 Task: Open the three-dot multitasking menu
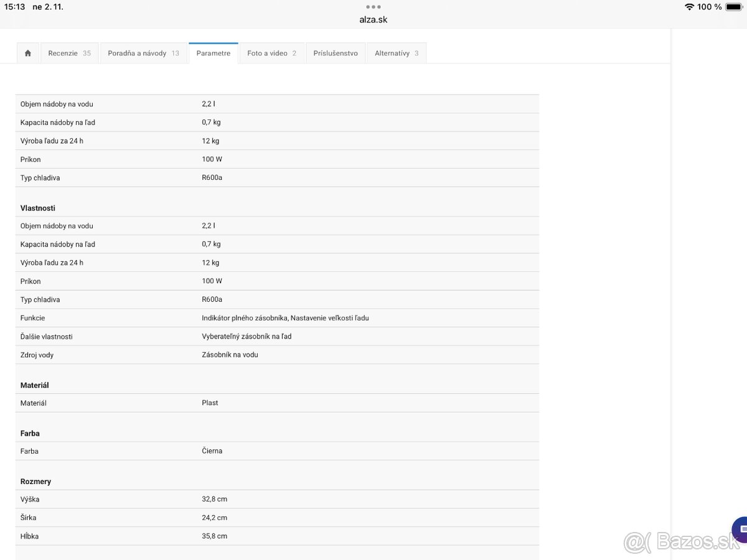tap(373, 7)
